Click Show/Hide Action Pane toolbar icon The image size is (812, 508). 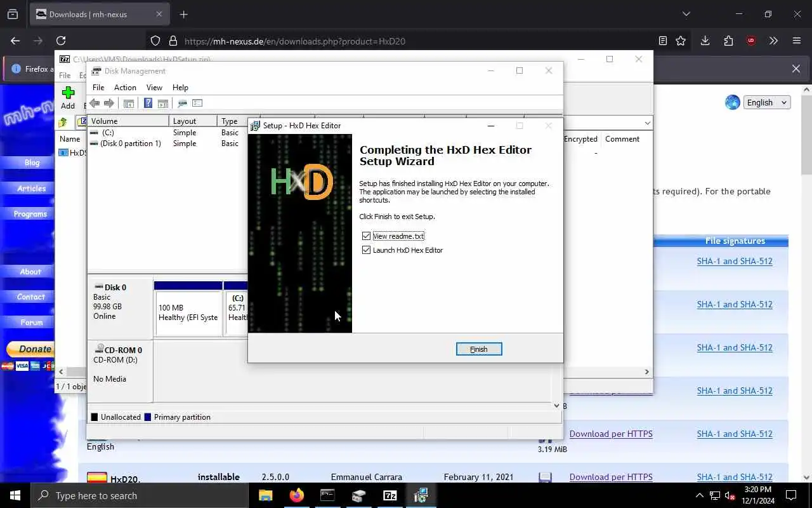pyautogui.click(x=163, y=104)
